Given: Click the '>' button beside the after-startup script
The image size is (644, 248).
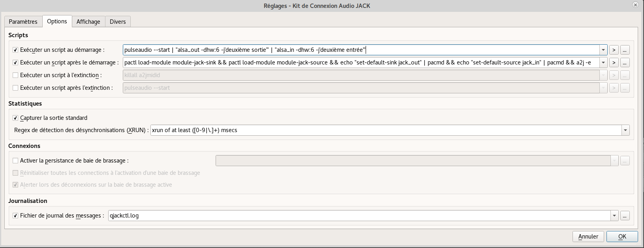Looking at the screenshot, I should click(614, 62).
